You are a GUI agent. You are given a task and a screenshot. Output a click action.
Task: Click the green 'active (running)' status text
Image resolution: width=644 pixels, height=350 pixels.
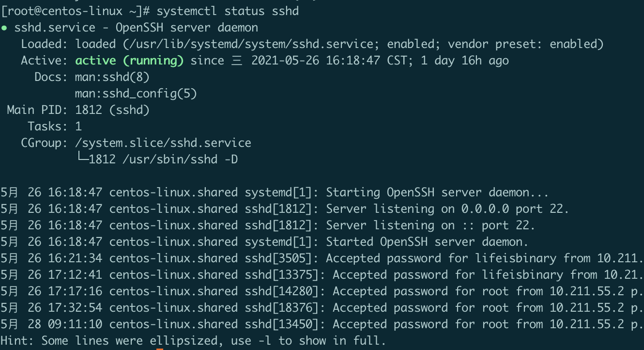129,61
